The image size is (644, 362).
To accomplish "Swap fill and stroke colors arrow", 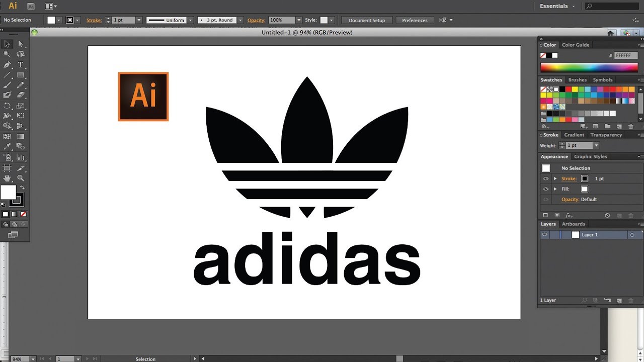I will [x=22, y=188].
